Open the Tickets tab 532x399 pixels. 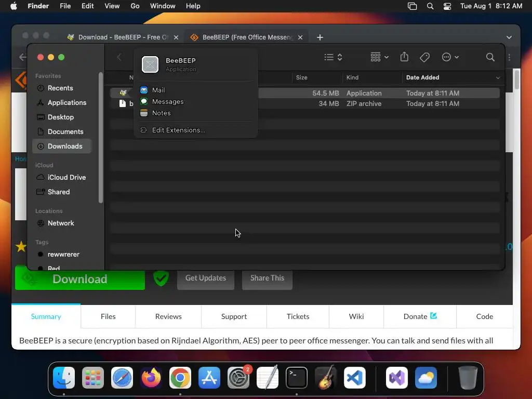[x=298, y=316]
